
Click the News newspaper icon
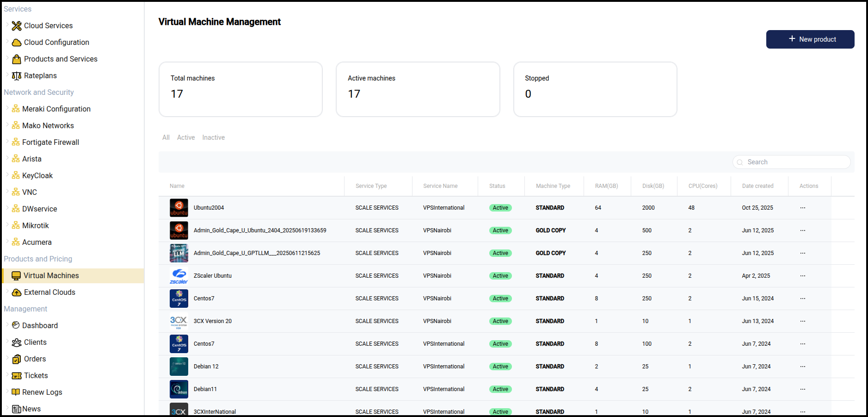tap(16, 409)
